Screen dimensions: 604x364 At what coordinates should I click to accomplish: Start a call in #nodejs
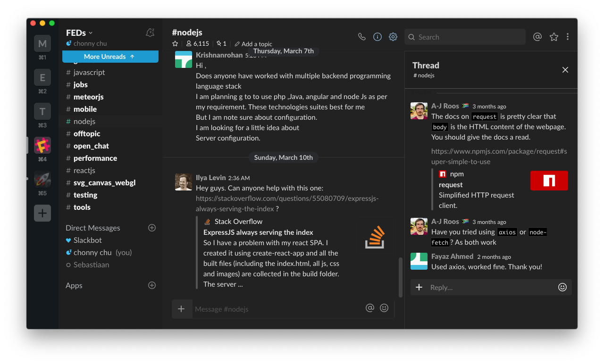point(362,37)
